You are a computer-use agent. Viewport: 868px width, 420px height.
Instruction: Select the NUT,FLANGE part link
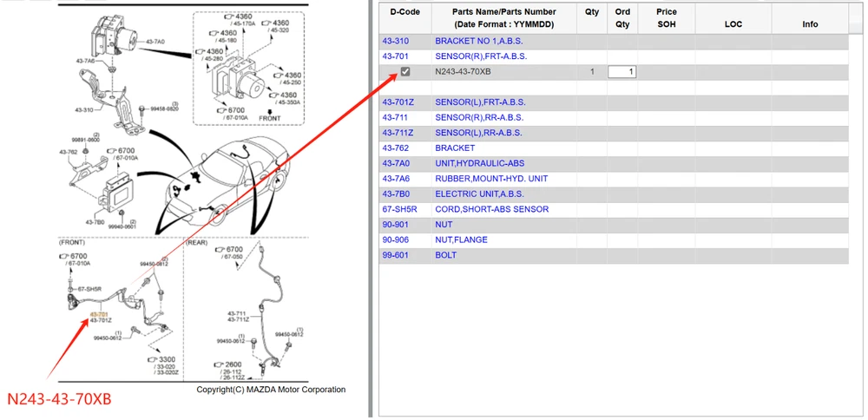pyautogui.click(x=461, y=240)
